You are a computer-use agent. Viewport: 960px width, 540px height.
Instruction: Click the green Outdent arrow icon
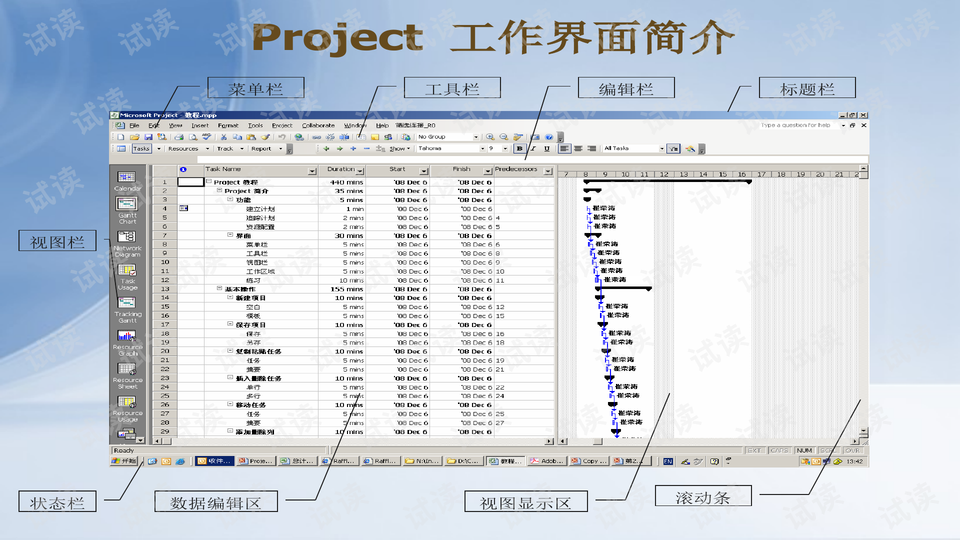coord(326,149)
